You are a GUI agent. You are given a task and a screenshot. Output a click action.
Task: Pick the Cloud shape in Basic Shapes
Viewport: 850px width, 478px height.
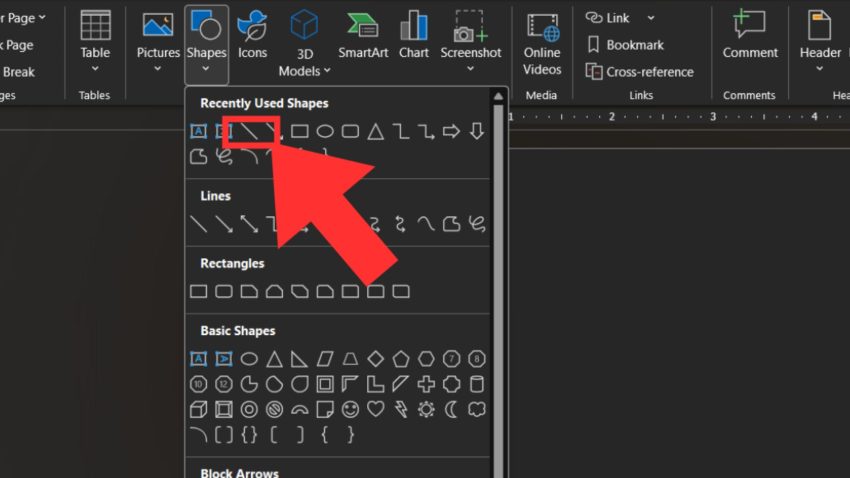[x=477, y=409]
